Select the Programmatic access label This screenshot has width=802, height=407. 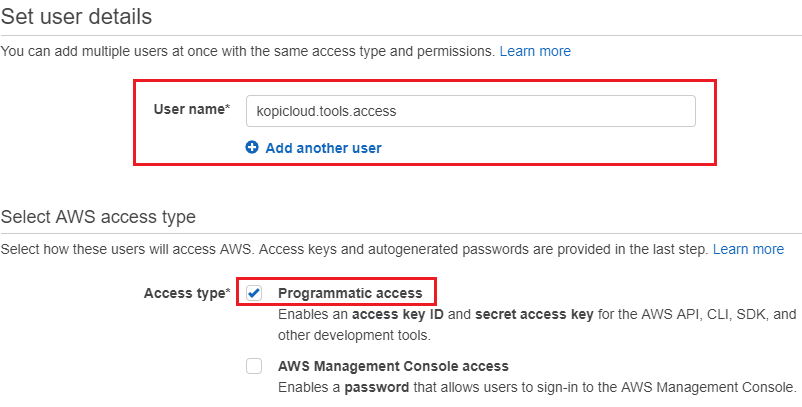pos(350,293)
